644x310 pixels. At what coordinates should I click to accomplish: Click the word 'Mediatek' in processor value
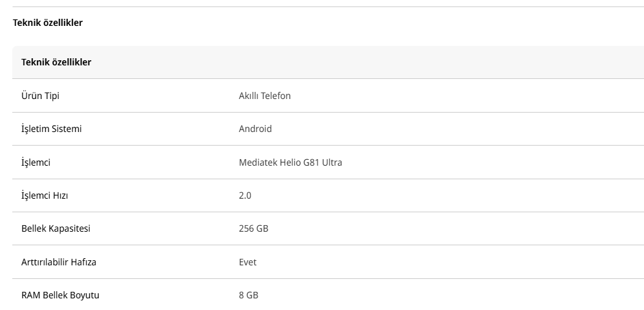tap(257, 162)
